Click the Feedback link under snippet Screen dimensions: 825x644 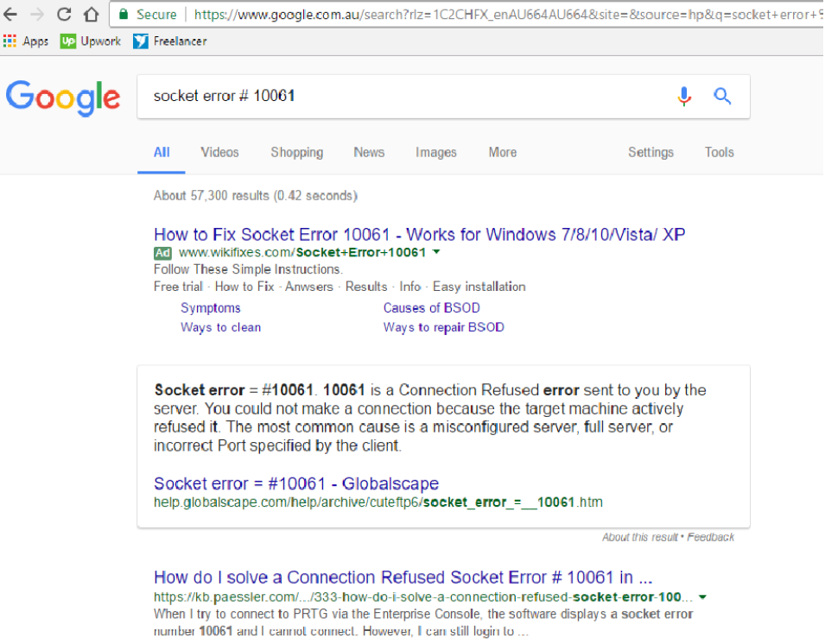(710, 537)
